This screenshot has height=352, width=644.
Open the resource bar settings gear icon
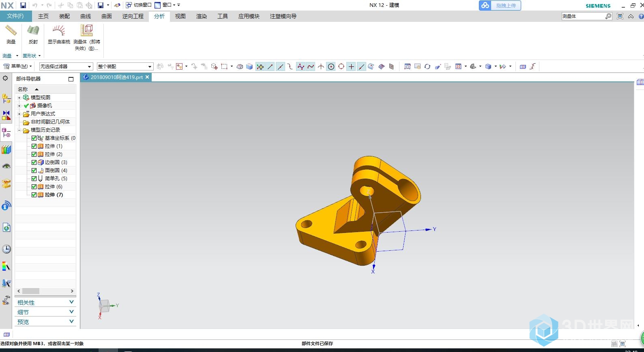pyautogui.click(x=5, y=78)
